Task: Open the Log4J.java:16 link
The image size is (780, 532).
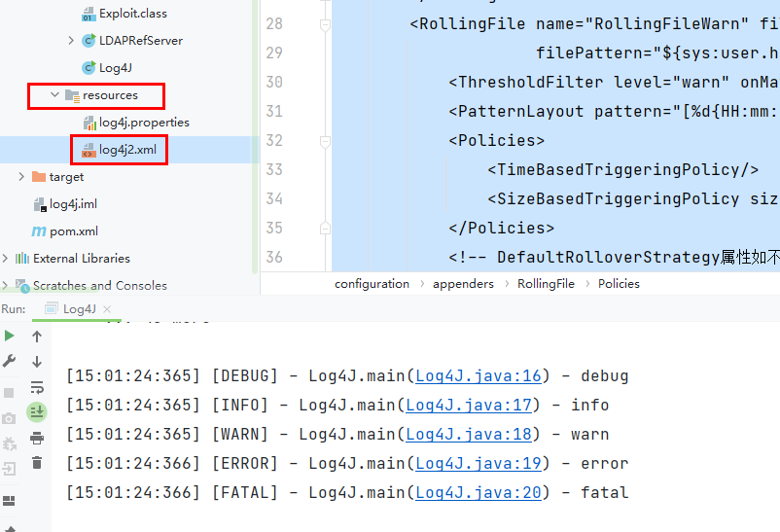Action: [x=473, y=376]
